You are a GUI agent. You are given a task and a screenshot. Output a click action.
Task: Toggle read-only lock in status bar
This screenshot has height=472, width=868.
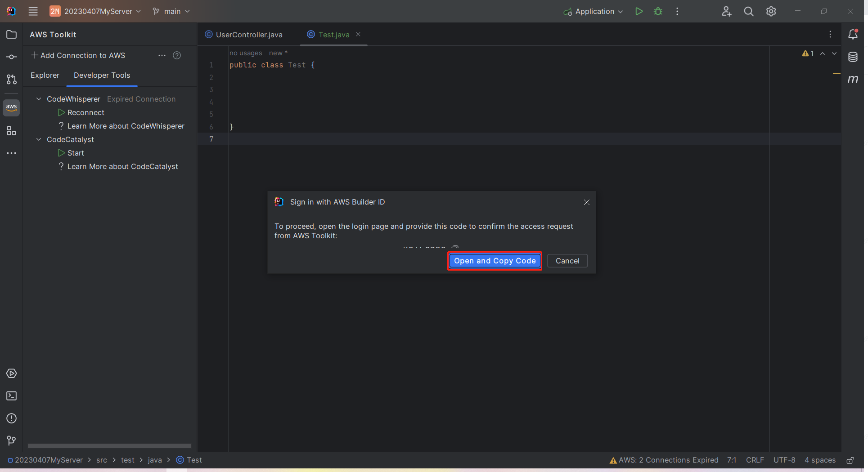point(850,460)
